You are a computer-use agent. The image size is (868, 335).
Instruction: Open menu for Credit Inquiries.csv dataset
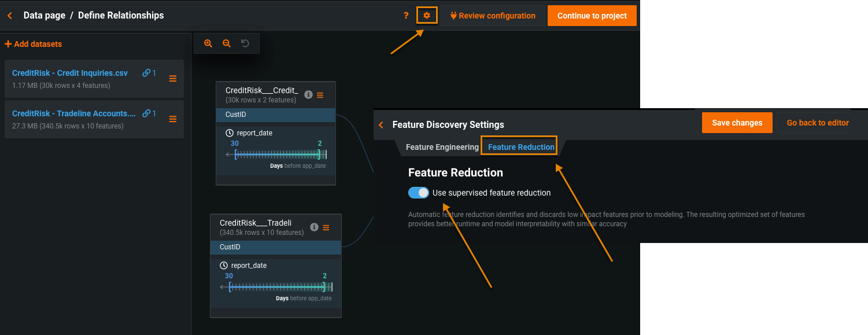click(172, 79)
